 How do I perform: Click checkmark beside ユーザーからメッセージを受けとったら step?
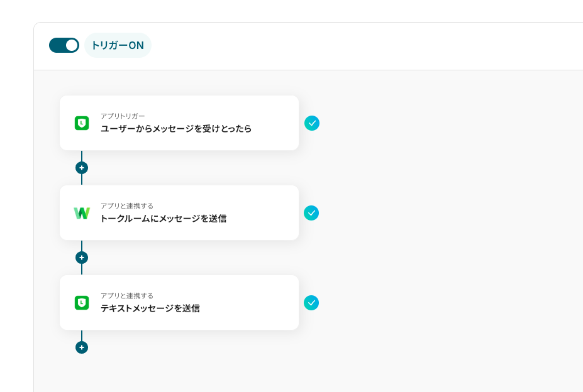[x=312, y=123]
